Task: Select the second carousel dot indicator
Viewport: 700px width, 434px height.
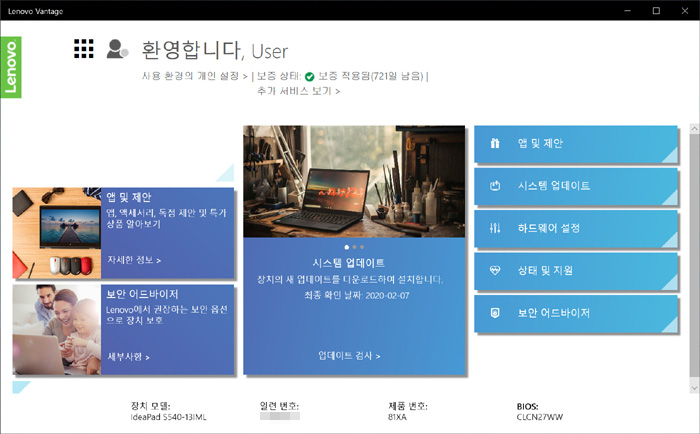Action: click(x=354, y=247)
